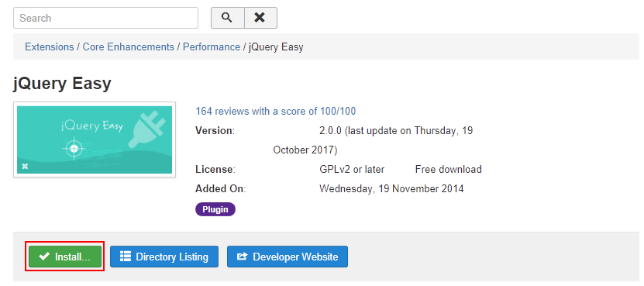Open the Directory Listing button

click(164, 257)
